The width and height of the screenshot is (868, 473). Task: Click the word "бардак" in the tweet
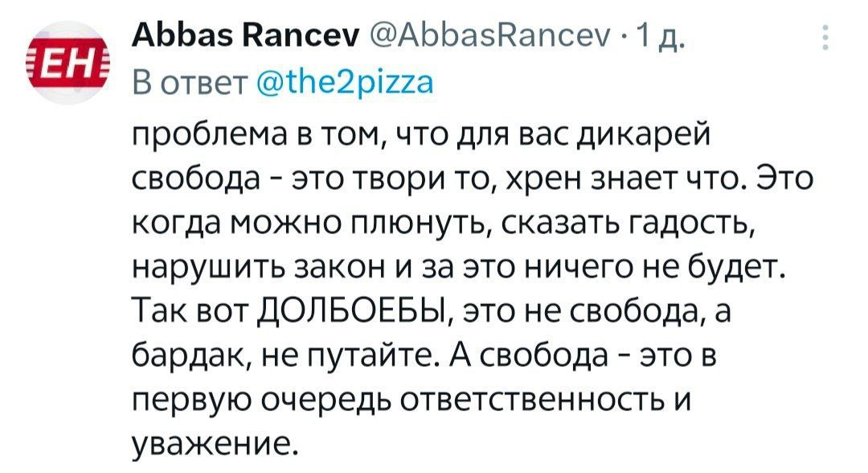[x=188, y=356]
